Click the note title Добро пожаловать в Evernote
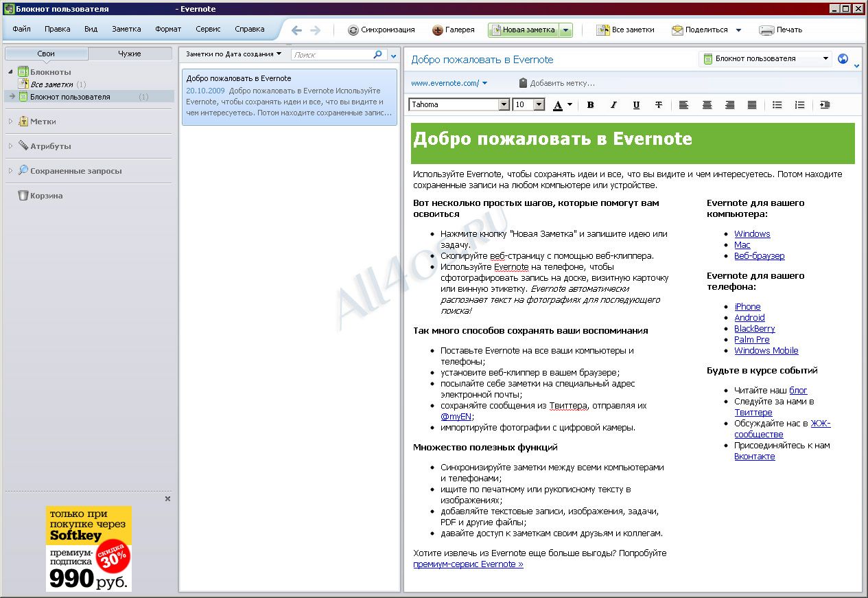This screenshot has width=868, height=598. [x=482, y=60]
